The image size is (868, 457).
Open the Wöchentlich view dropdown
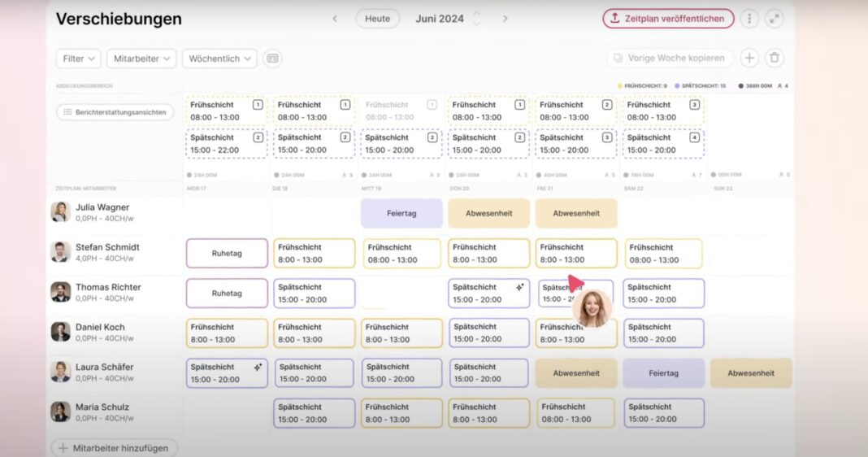[x=219, y=59]
